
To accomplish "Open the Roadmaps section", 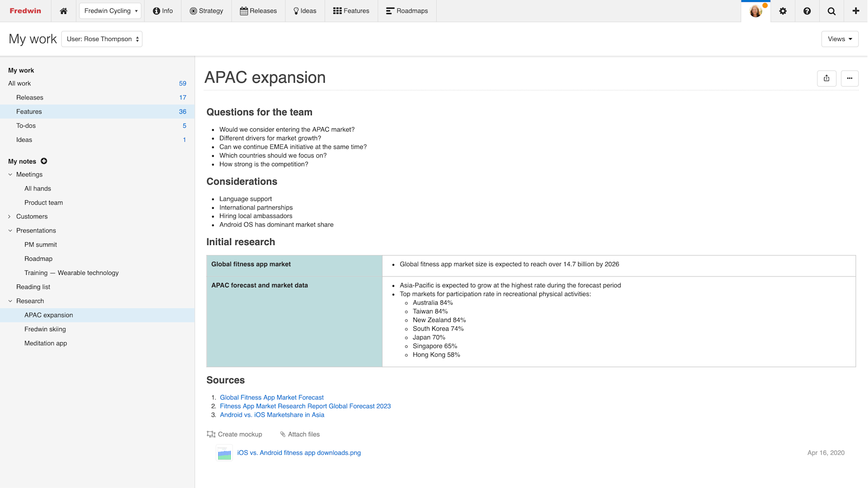I will pyautogui.click(x=407, y=11).
